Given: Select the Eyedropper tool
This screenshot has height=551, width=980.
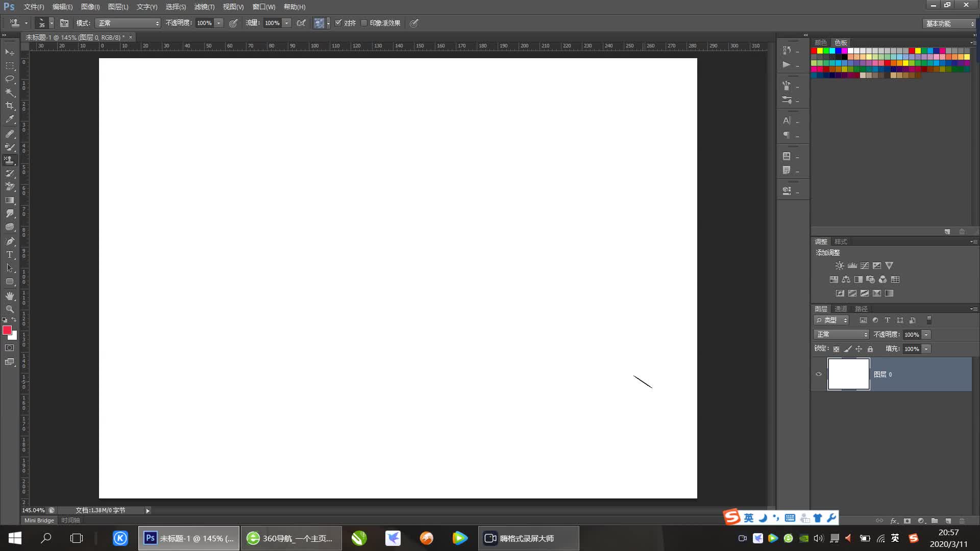Looking at the screenshot, I should [x=10, y=119].
